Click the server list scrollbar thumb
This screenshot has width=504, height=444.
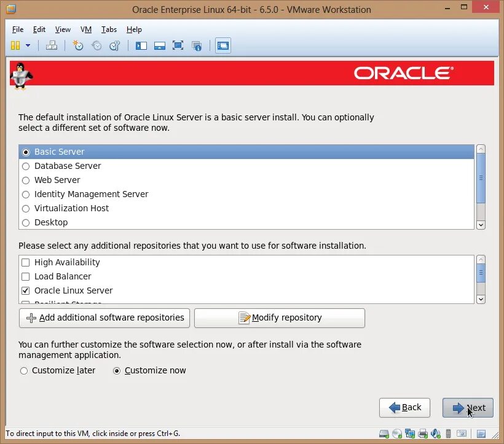pyautogui.click(x=481, y=178)
